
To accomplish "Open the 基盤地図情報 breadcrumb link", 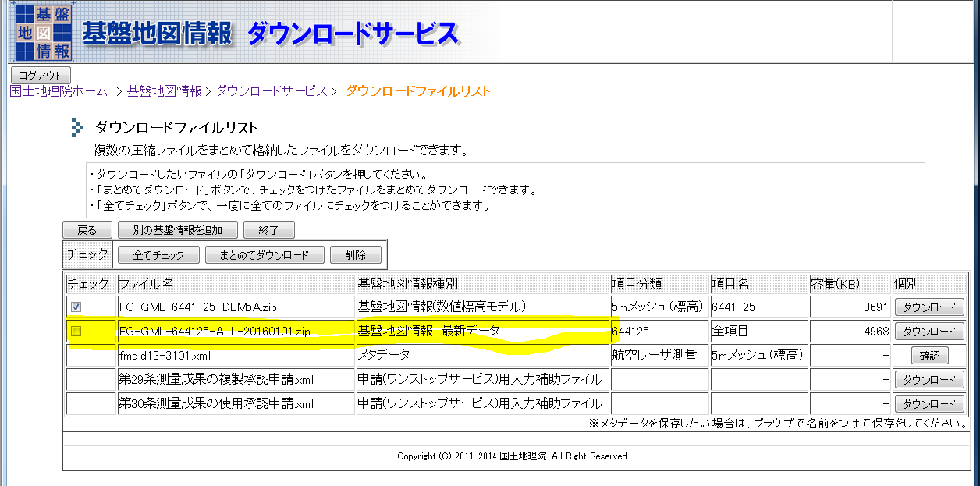I will click(x=164, y=91).
